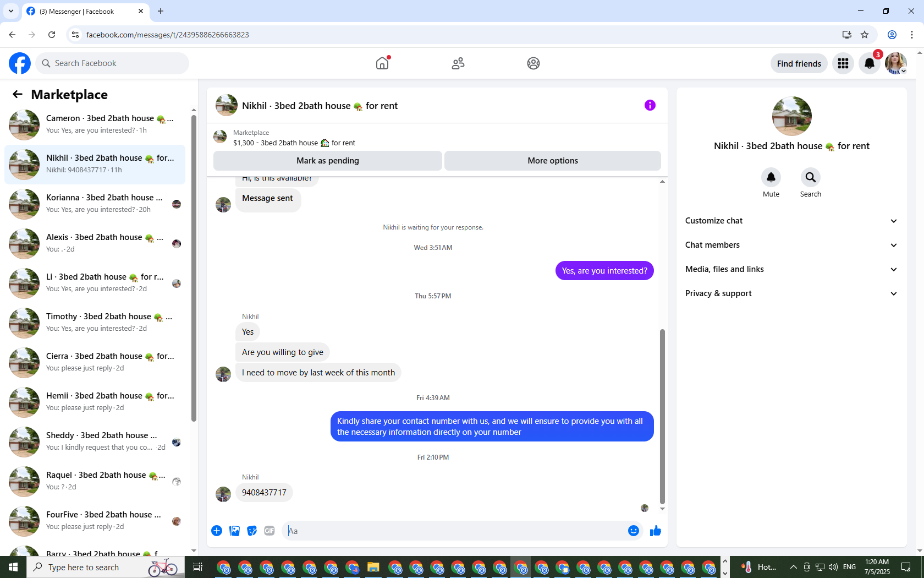924x578 pixels.
Task: Select the Messenger | Facebook browser tab
Action: (x=85, y=11)
